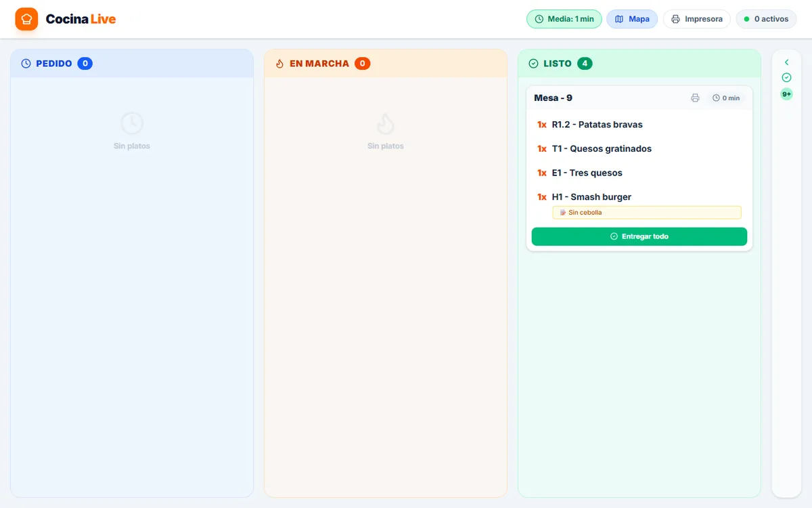The image size is (812, 508).
Task: Click the 0 min timer on Mesa 9
Action: 726,98
